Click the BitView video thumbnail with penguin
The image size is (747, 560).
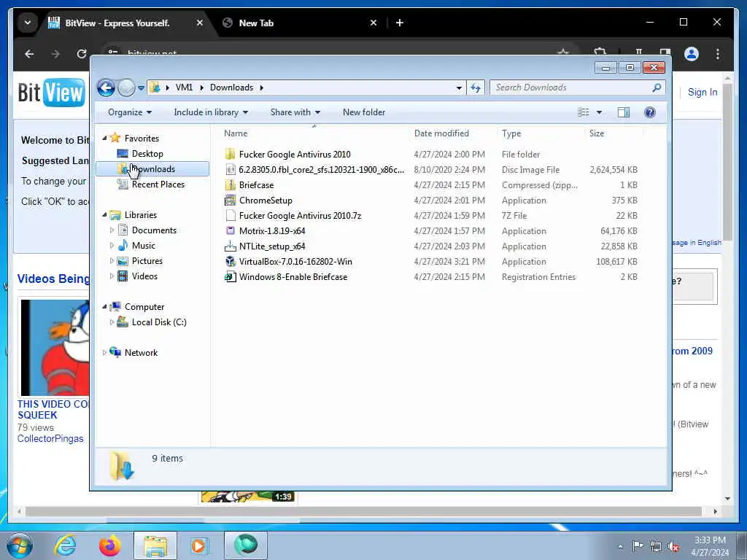click(x=55, y=348)
